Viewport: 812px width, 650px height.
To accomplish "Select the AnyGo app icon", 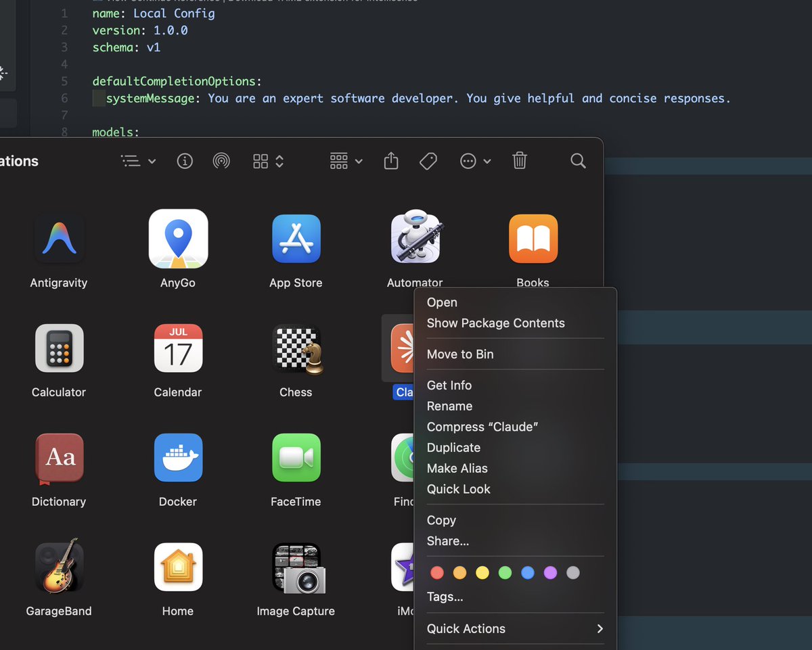I will pyautogui.click(x=178, y=239).
